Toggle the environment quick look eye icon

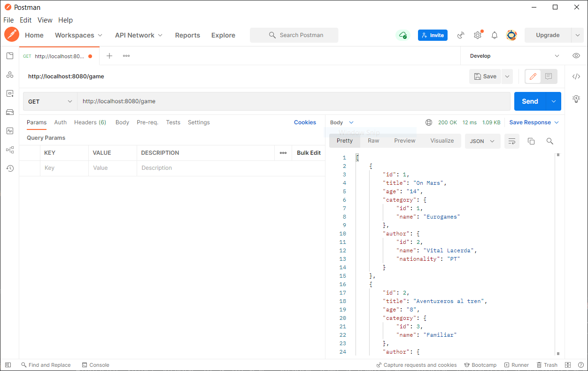[576, 56]
